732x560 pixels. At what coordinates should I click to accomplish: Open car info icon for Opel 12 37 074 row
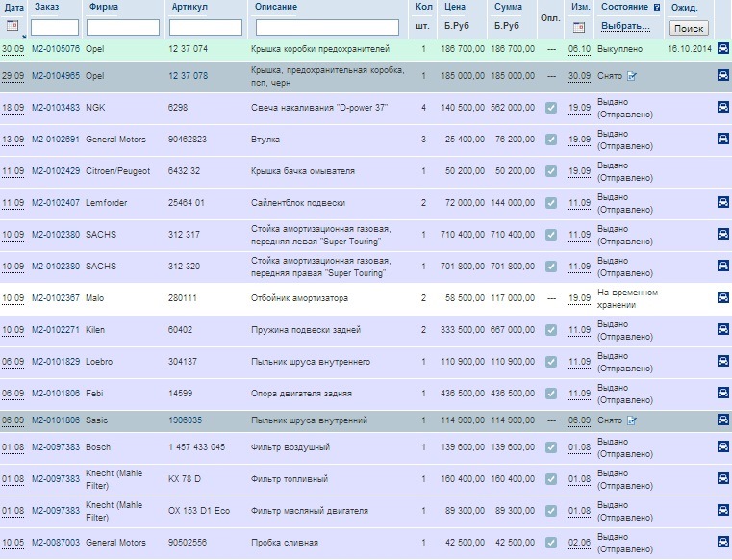click(x=722, y=48)
